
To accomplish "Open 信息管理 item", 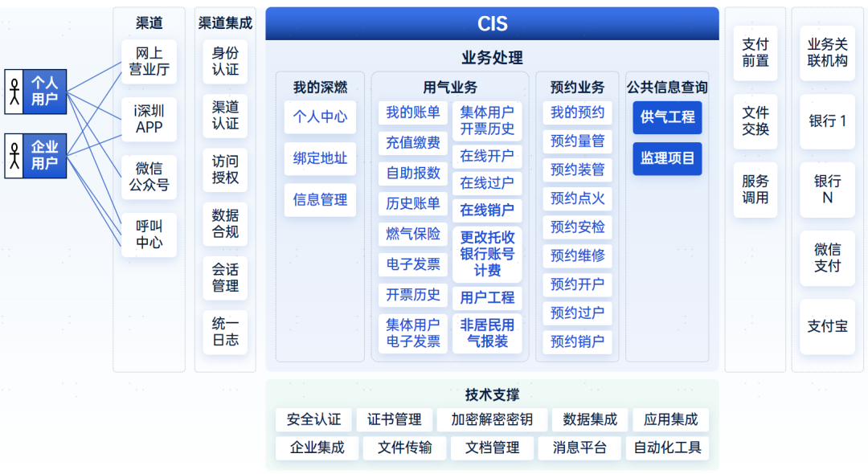I will pyautogui.click(x=320, y=200).
